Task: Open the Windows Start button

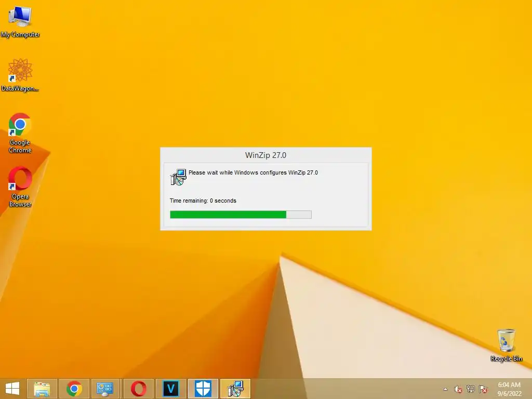Action: [12, 389]
